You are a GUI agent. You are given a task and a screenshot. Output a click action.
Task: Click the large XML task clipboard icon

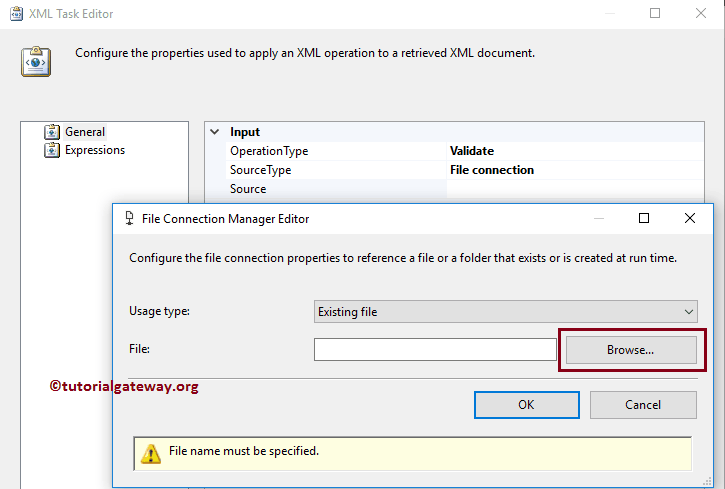(36, 61)
